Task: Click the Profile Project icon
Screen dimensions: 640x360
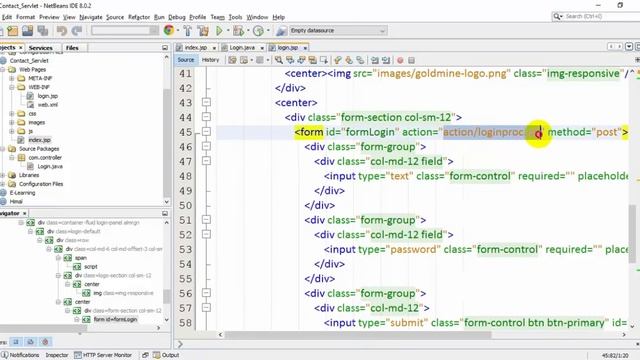Action: click(258, 31)
